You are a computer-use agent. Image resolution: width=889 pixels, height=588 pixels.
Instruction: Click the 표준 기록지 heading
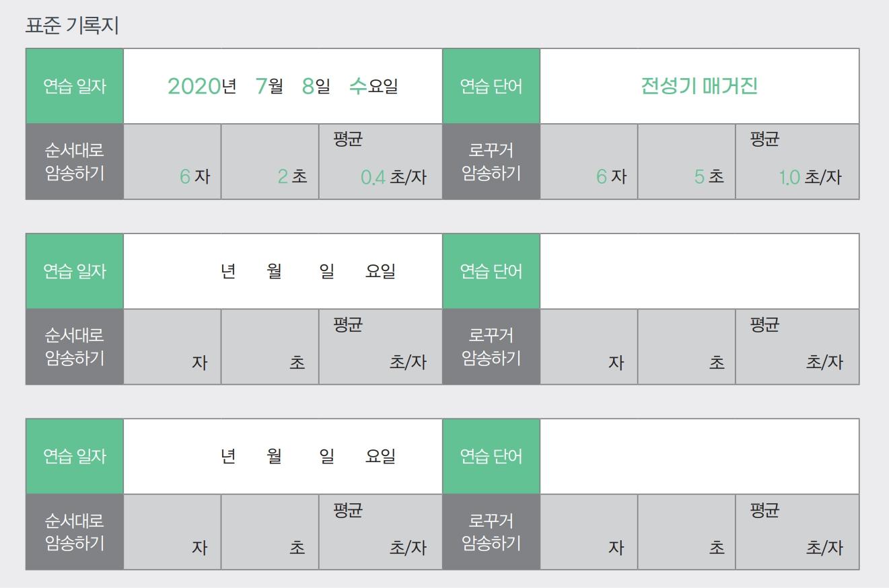point(71,26)
